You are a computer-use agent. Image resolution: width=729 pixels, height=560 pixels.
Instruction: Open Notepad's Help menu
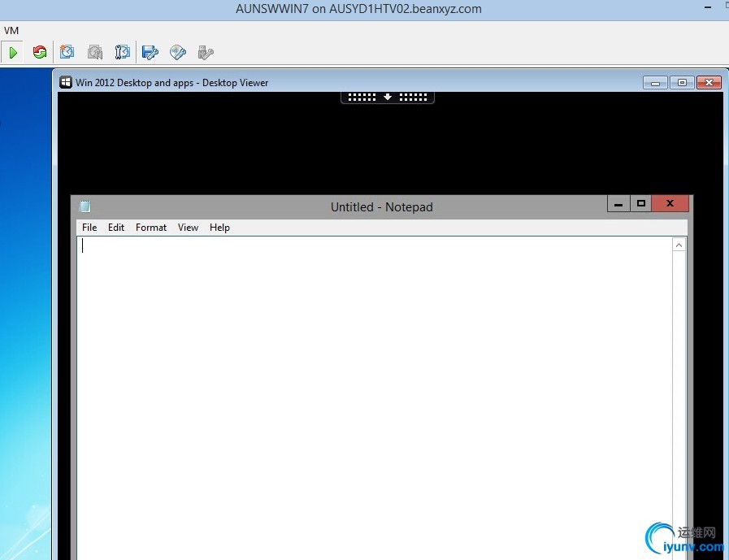[x=219, y=228]
